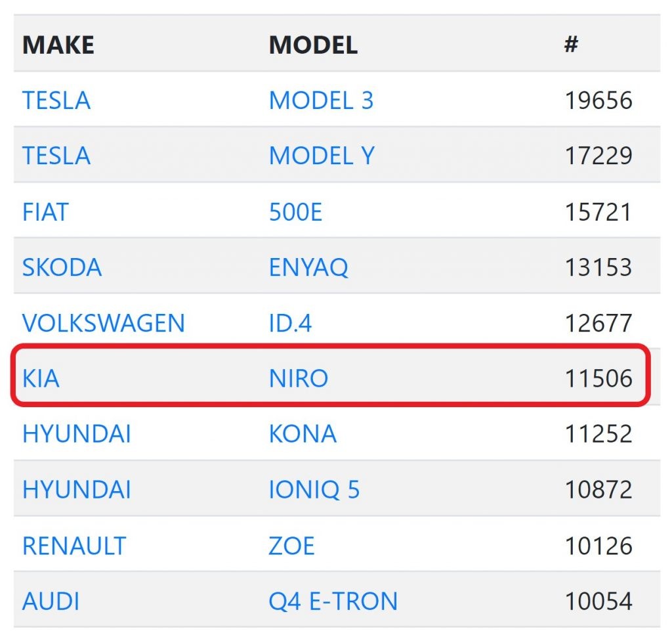Select the Q4 E-TRON model link

pos(333,601)
